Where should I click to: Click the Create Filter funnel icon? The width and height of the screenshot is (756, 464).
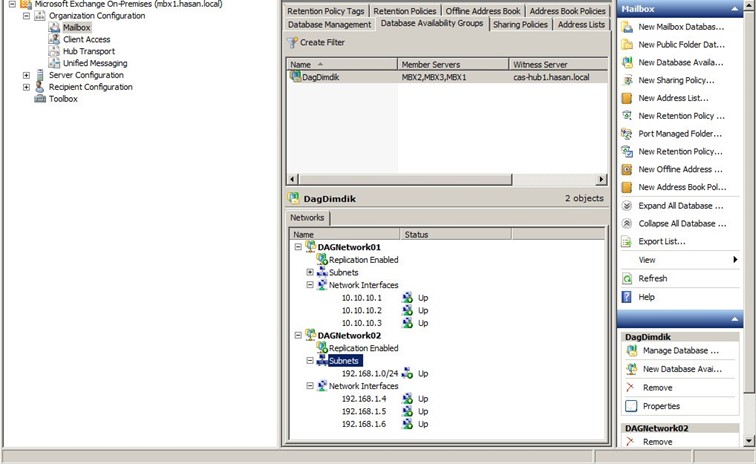[x=292, y=42]
